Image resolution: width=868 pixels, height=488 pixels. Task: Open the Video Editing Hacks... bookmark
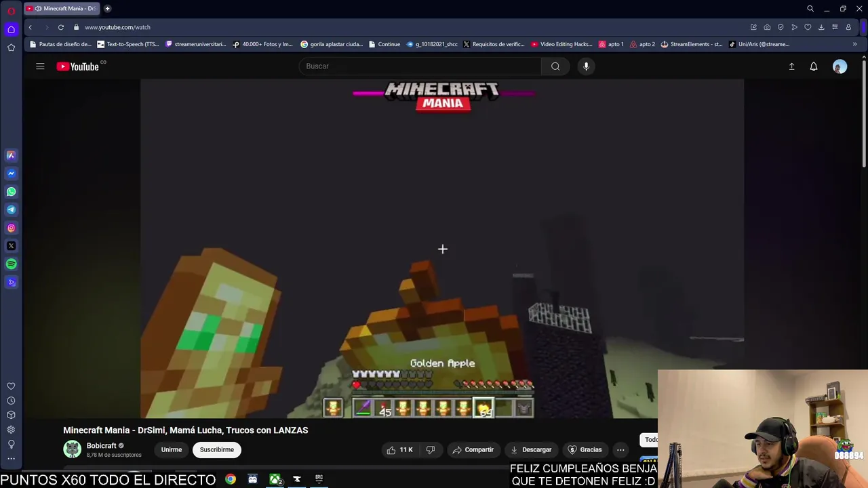561,44
